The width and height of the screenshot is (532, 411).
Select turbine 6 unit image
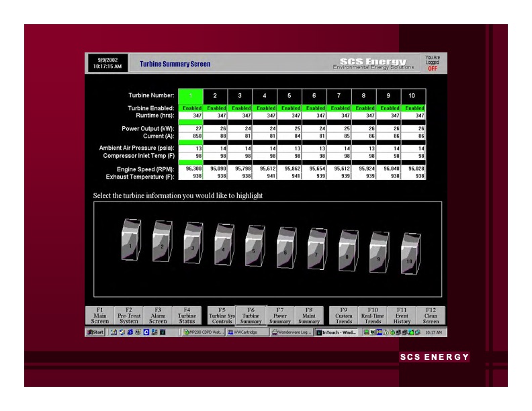tap(286, 248)
